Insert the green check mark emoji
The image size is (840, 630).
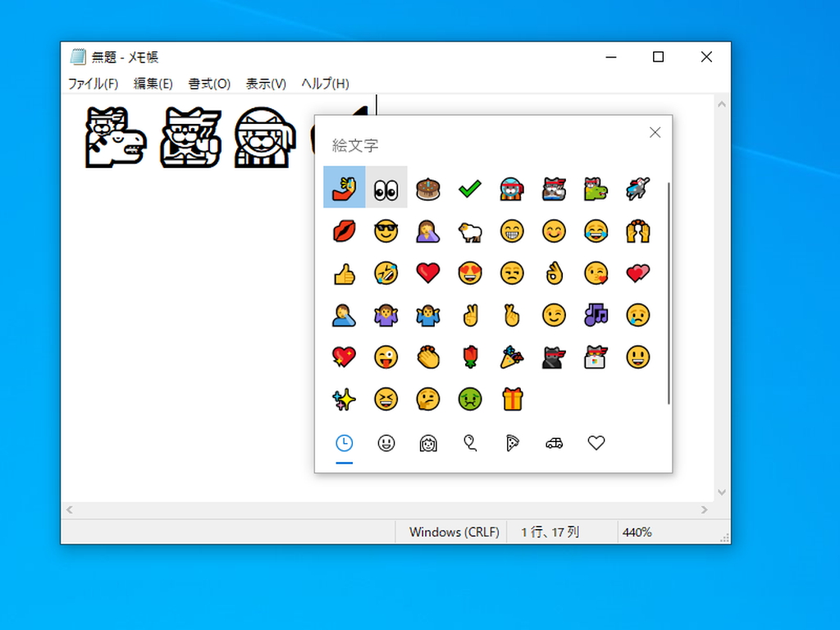click(x=470, y=187)
